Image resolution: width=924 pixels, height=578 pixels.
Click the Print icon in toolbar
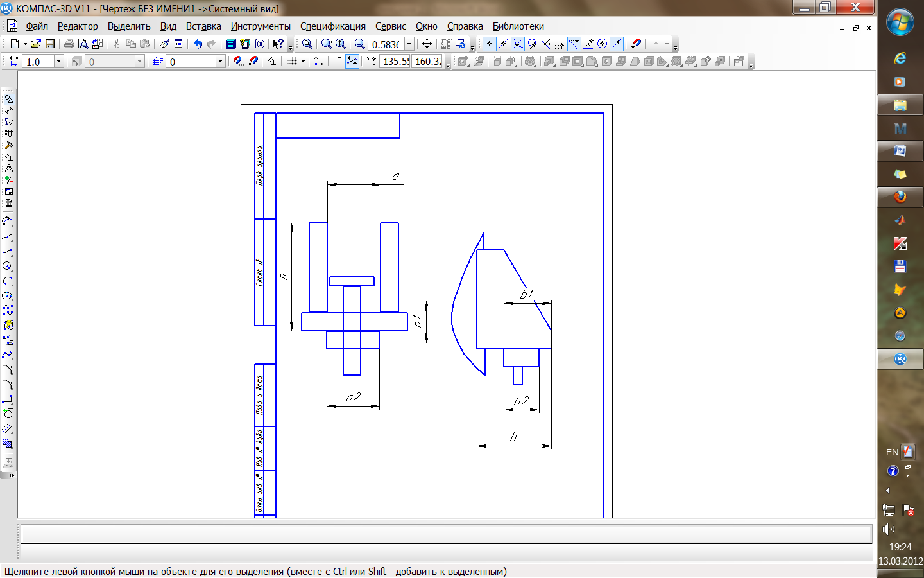pos(69,44)
